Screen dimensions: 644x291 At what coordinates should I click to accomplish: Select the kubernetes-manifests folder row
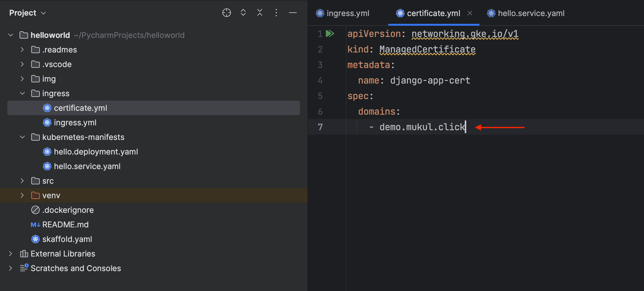pyautogui.click(x=153, y=137)
